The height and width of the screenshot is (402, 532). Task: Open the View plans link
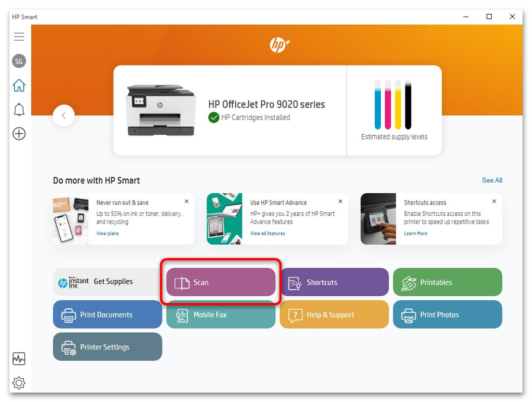coord(108,234)
